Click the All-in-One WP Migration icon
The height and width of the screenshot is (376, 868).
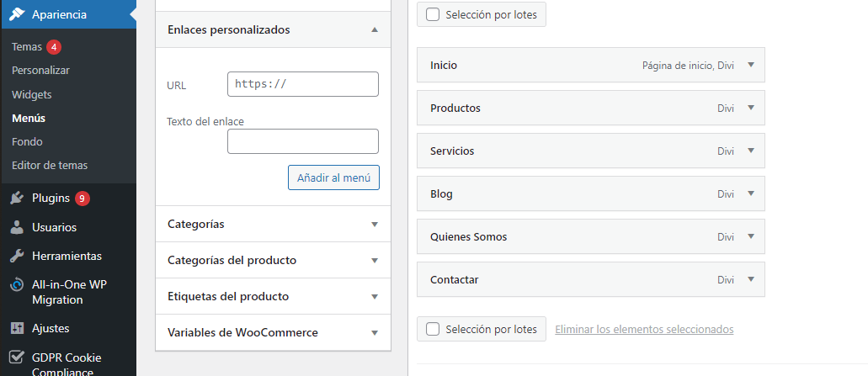pos(17,285)
